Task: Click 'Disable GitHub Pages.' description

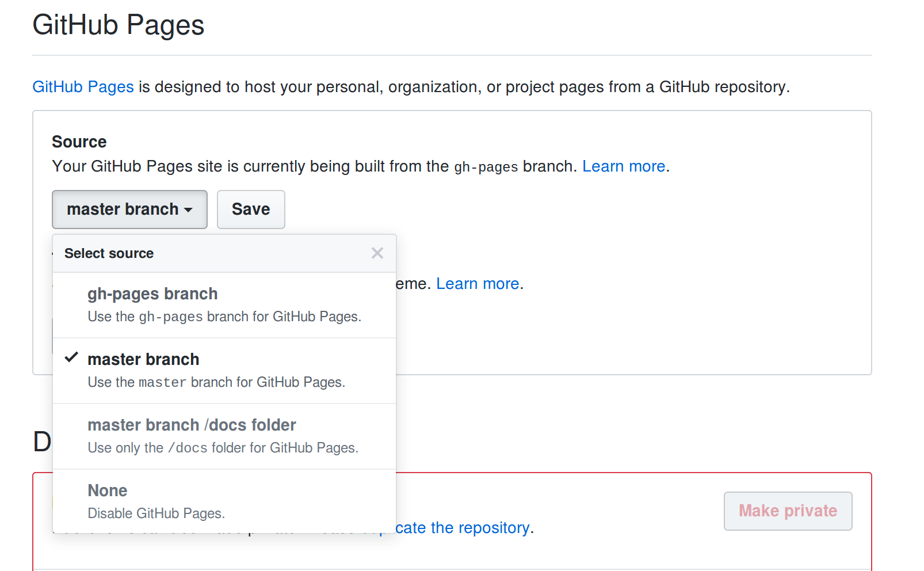Action: coord(156,513)
